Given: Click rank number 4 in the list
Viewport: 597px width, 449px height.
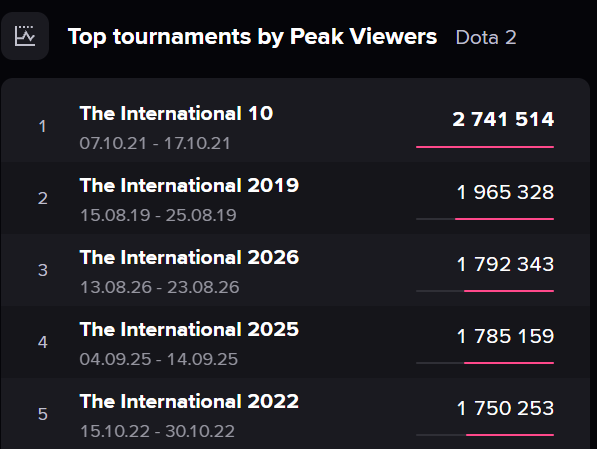Looking at the screenshot, I should (x=43, y=342).
